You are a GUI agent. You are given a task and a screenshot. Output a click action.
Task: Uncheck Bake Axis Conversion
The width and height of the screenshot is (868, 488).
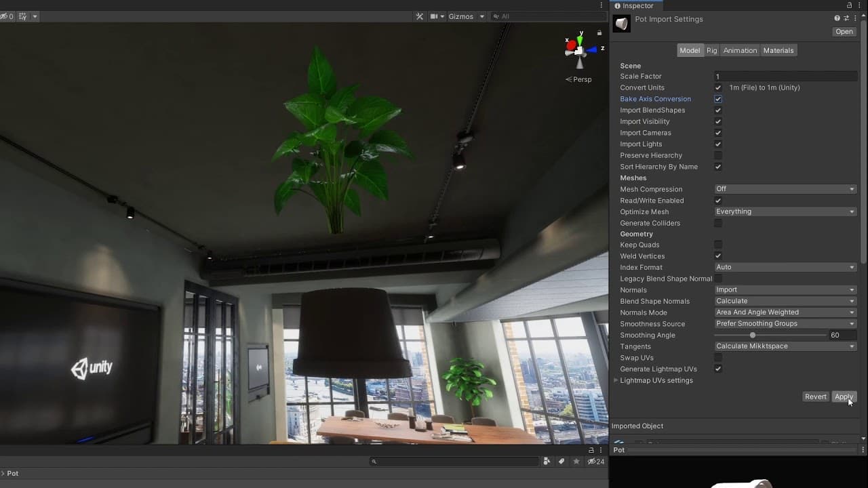[718, 99]
